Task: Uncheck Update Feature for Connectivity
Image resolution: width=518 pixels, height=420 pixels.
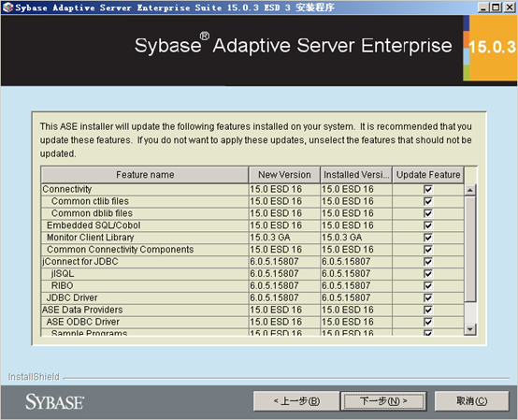Action: tap(428, 189)
